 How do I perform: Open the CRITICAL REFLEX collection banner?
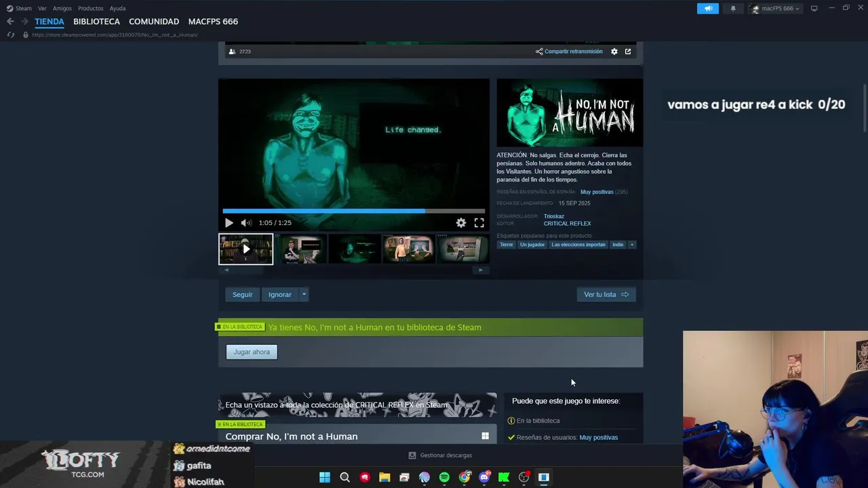(357, 405)
